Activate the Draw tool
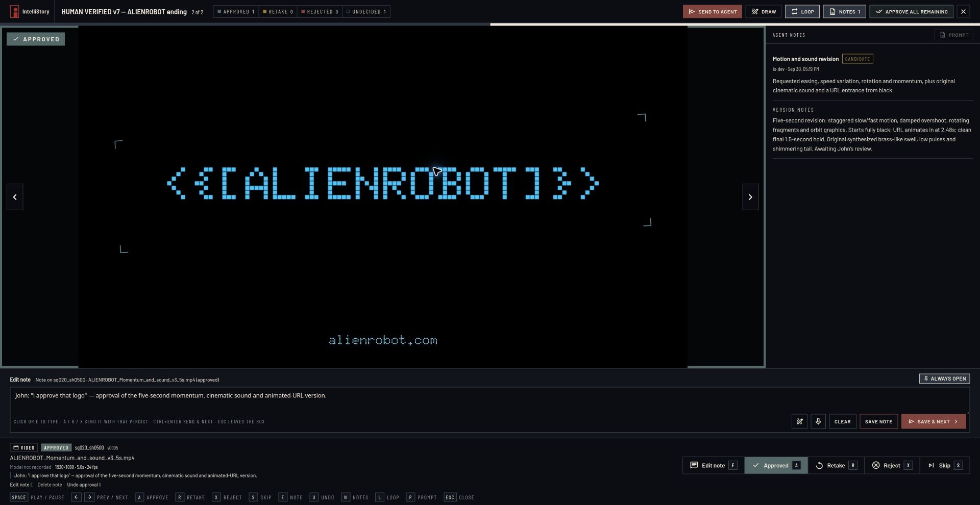 click(x=764, y=11)
